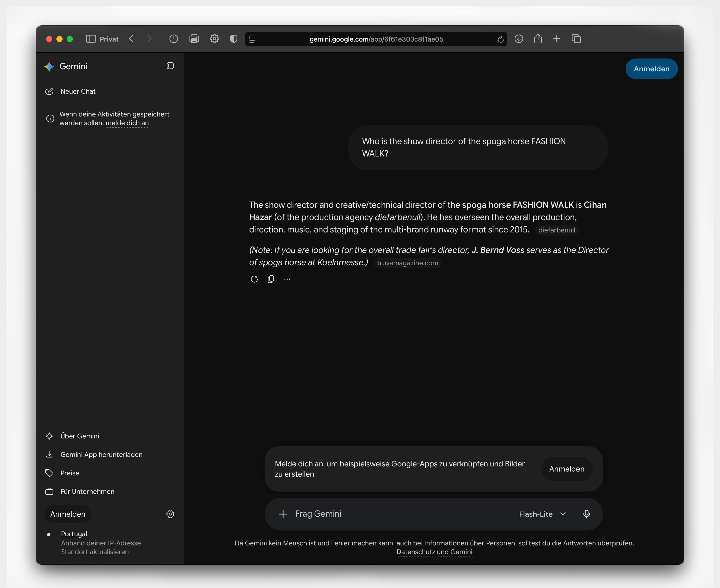The image size is (720, 588).
Task: Click the print icon in toolbar
Action: tap(194, 39)
